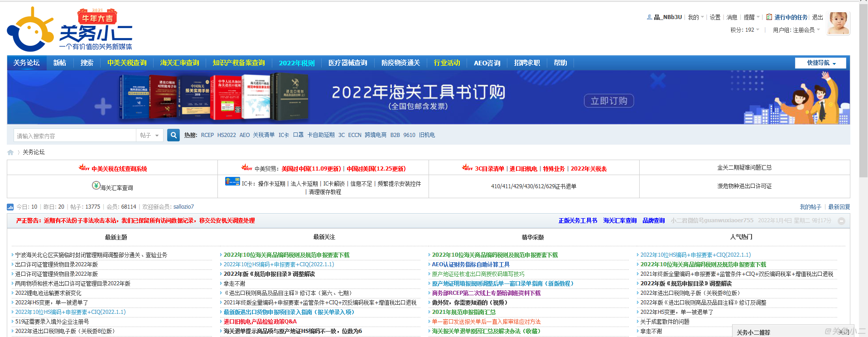Collapse the announcement bar with the round icon

coord(841,221)
